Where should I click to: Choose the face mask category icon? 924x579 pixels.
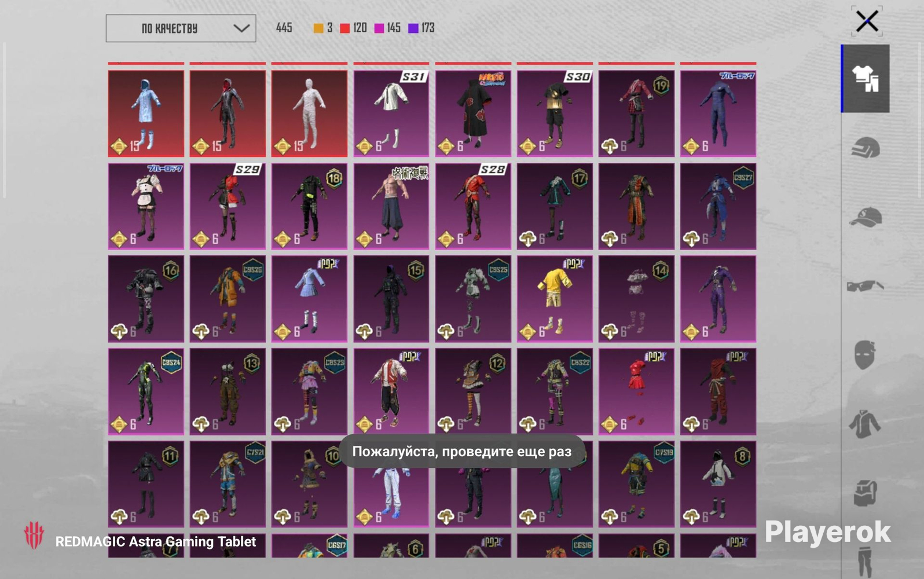click(866, 354)
